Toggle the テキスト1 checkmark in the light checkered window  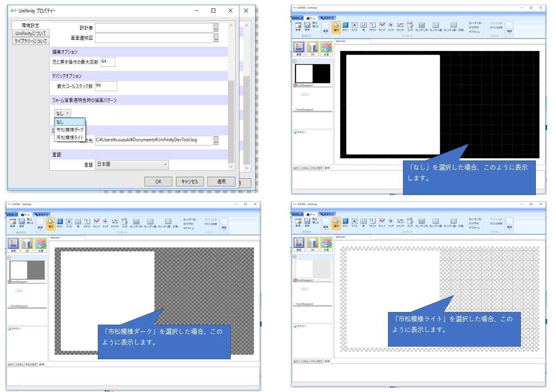(x=295, y=326)
